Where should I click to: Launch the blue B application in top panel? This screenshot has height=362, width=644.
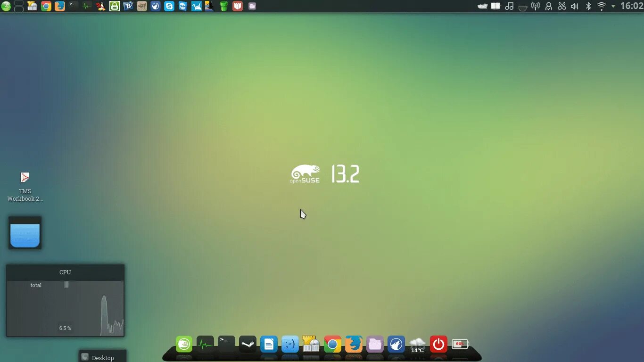[x=128, y=6]
